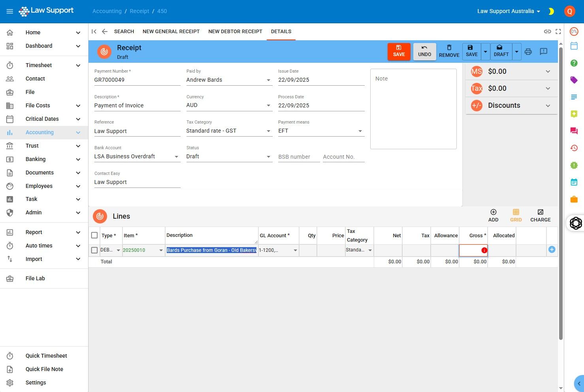Click item link 20250010
Image resolution: width=584 pixels, height=392 pixels.
click(x=134, y=250)
